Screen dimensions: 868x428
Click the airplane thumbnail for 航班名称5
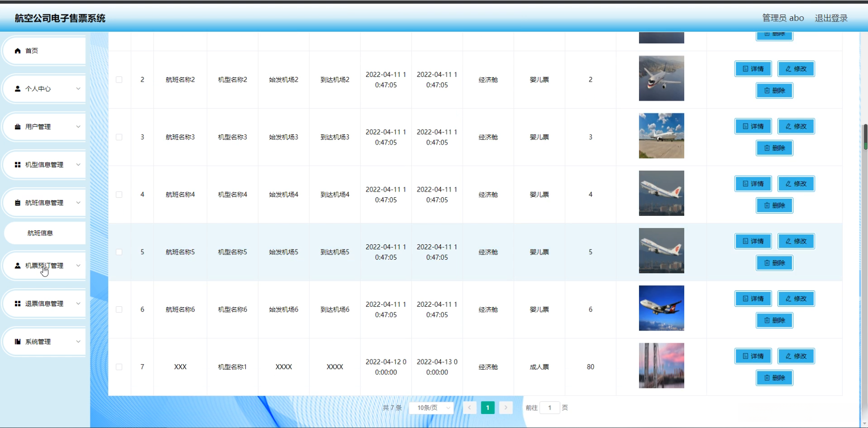661,251
